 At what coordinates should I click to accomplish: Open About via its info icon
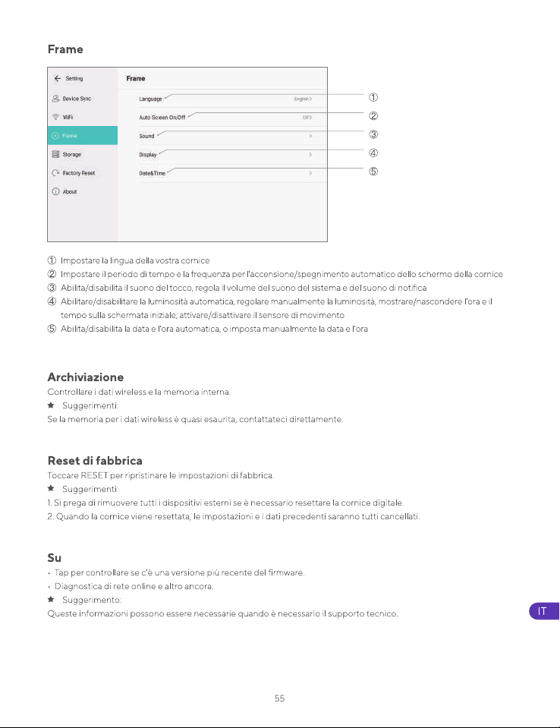55,191
